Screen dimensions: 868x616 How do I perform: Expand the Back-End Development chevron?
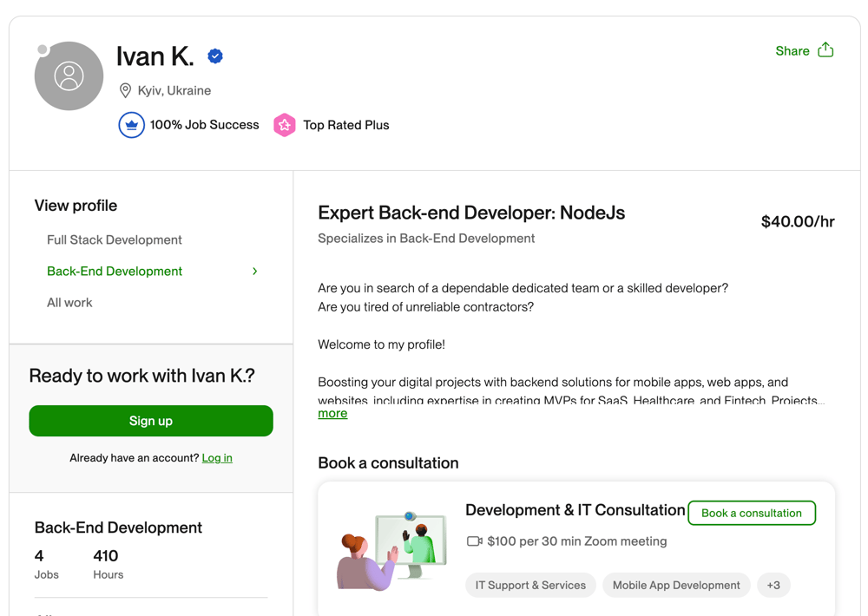coord(254,271)
